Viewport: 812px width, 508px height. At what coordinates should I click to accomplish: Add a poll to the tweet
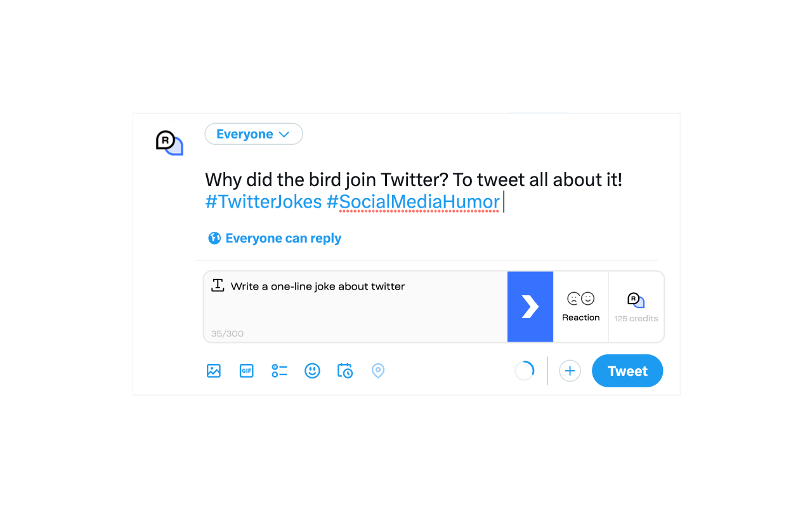pyautogui.click(x=279, y=371)
